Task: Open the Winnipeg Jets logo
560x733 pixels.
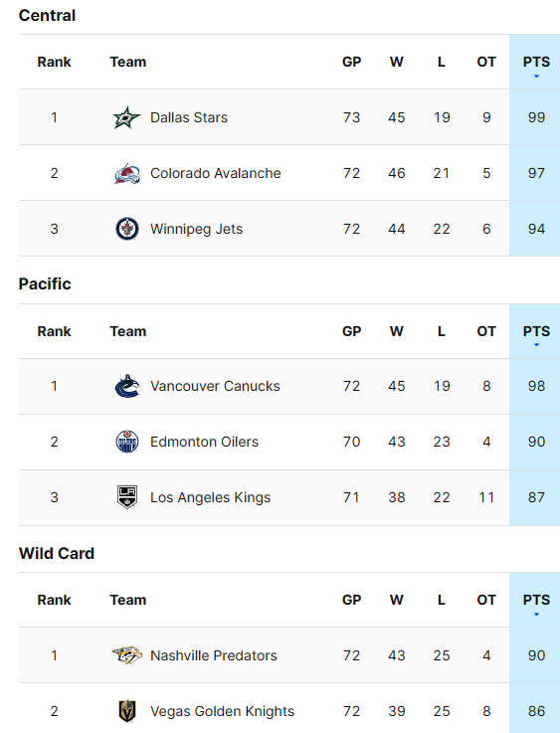Action: click(126, 229)
